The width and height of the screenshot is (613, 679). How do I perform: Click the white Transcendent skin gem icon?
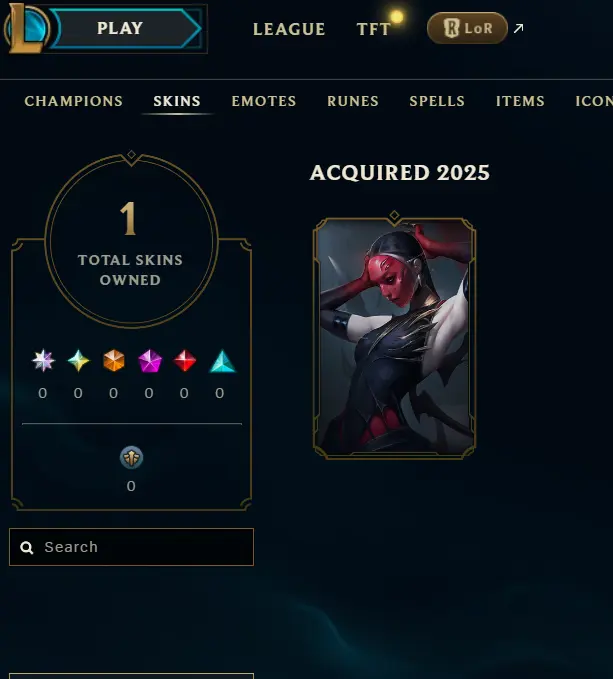click(43, 360)
